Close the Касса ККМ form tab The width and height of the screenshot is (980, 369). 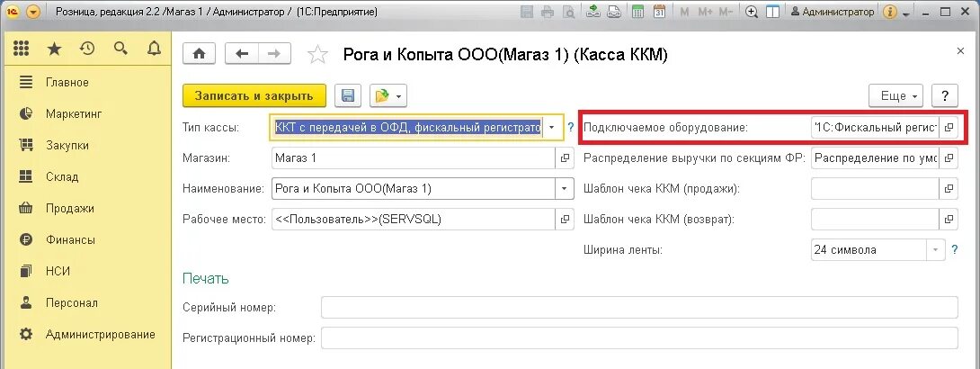pos(960,51)
